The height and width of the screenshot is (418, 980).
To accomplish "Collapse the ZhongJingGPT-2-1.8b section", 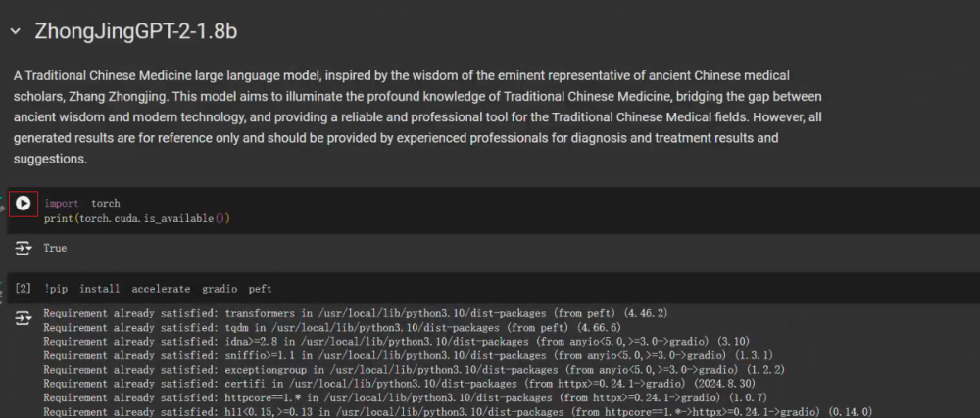I will (15, 32).
